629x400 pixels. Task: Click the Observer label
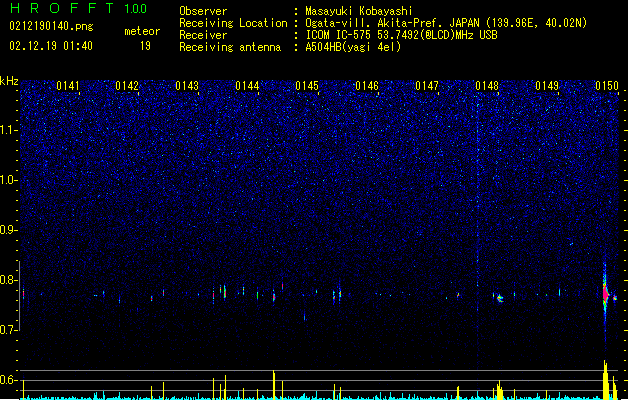pos(203,11)
